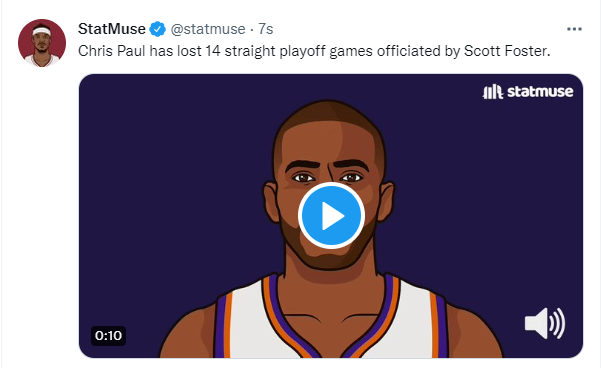Open the tweet's three-dot more menu

click(574, 29)
